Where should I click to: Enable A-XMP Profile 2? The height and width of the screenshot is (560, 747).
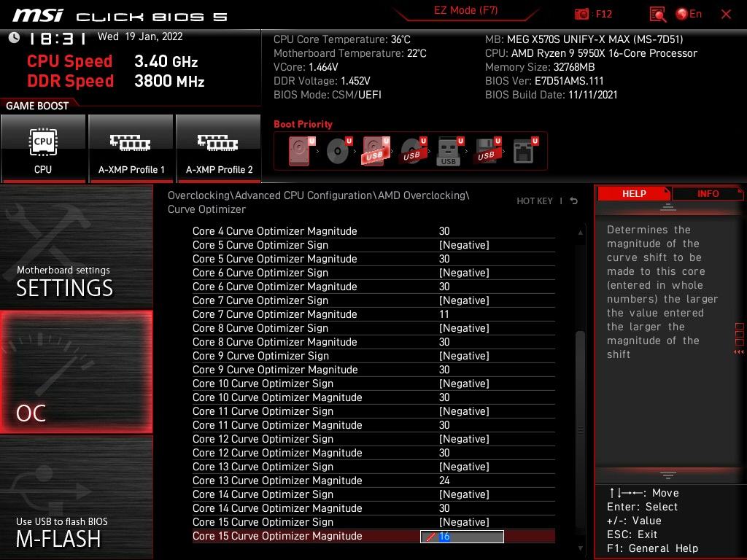pyautogui.click(x=219, y=148)
